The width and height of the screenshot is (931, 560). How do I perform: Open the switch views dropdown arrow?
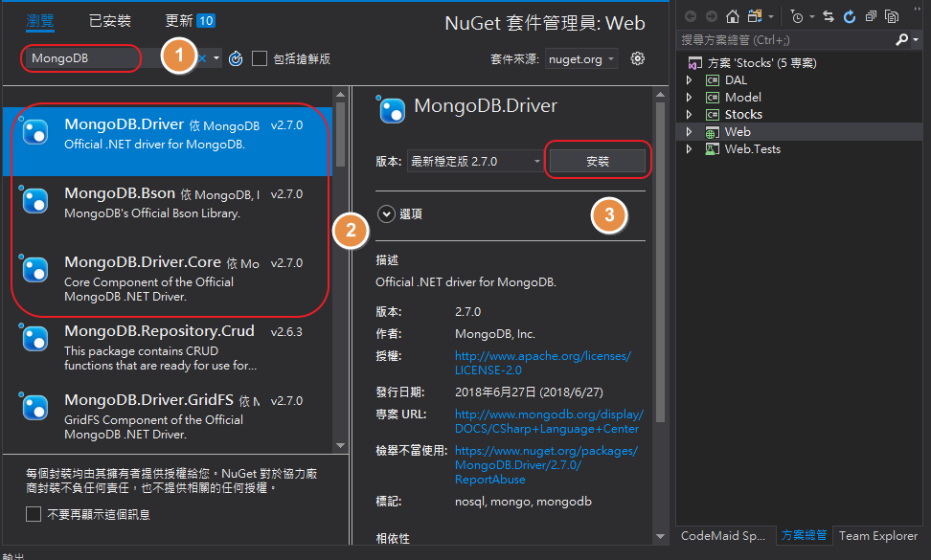[771, 16]
